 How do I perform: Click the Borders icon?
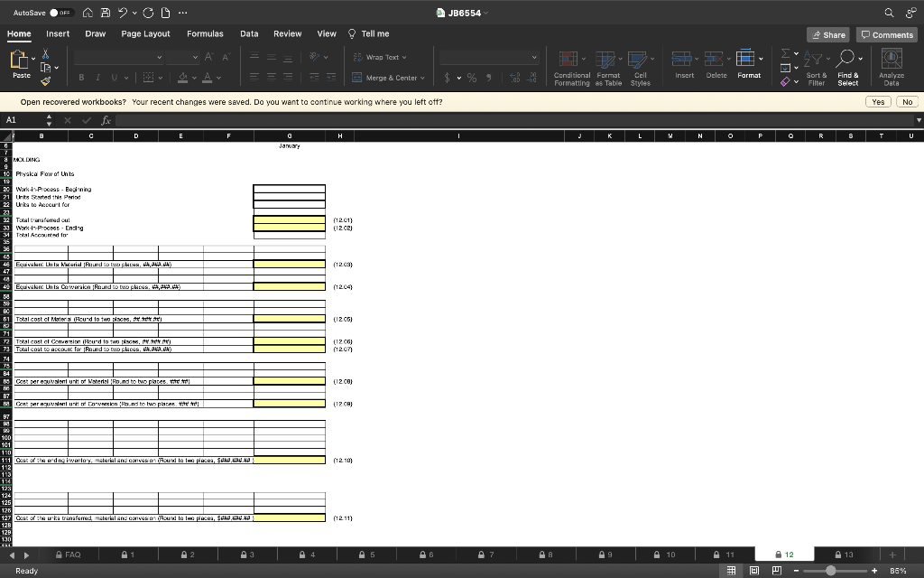149,78
